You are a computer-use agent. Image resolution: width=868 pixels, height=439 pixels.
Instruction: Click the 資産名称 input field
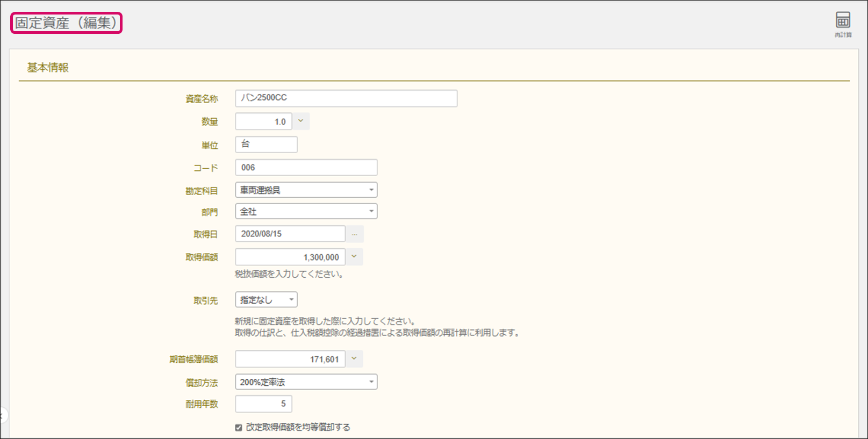(346, 98)
